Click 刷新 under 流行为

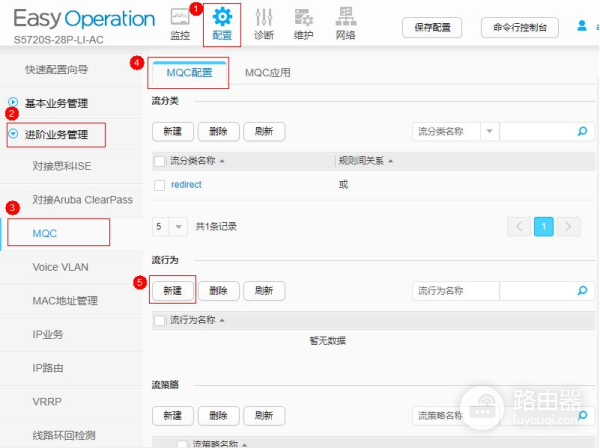click(264, 291)
